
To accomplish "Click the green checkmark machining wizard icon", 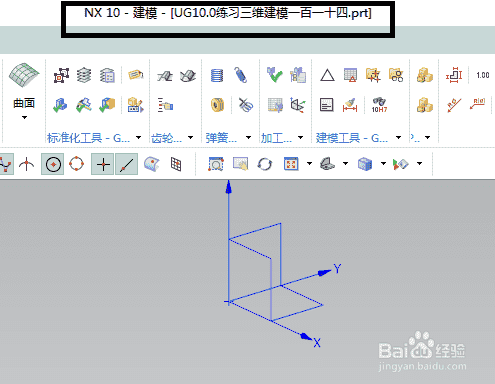I will coord(275,75).
